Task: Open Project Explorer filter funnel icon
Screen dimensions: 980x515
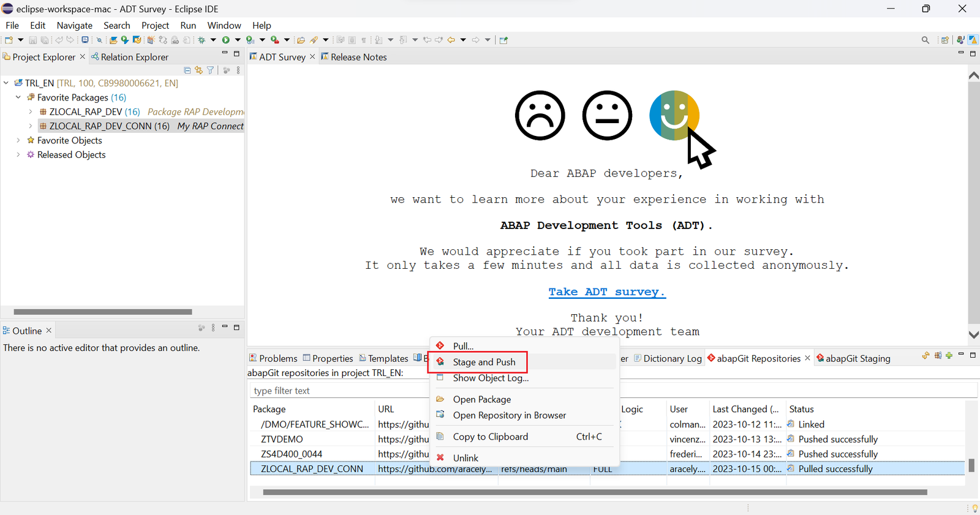Action: [210, 70]
